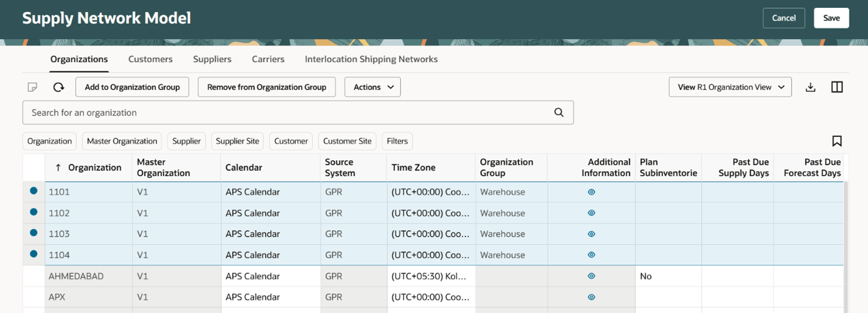View additional information for organization 1101

591,192
